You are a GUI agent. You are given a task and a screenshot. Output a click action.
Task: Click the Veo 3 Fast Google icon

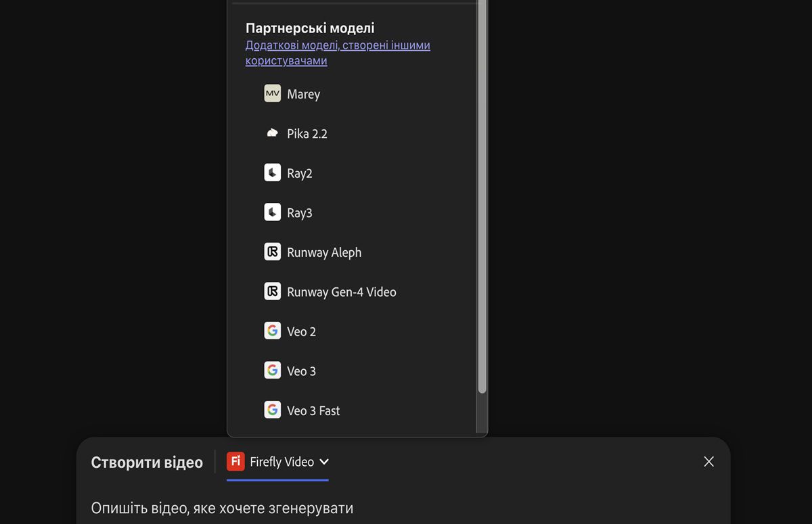(272, 410)
